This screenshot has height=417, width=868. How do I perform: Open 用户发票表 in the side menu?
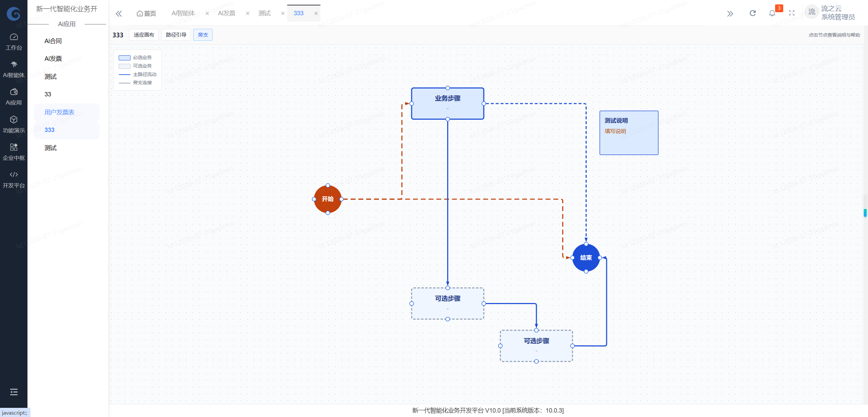(x=67, y=112)
